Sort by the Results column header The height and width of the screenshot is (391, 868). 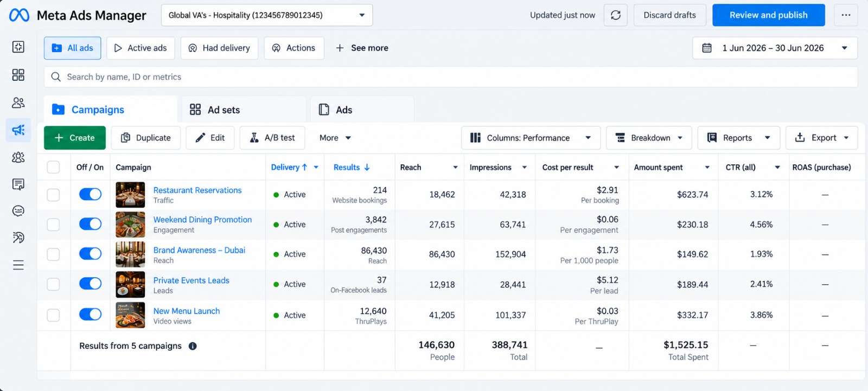352,168
